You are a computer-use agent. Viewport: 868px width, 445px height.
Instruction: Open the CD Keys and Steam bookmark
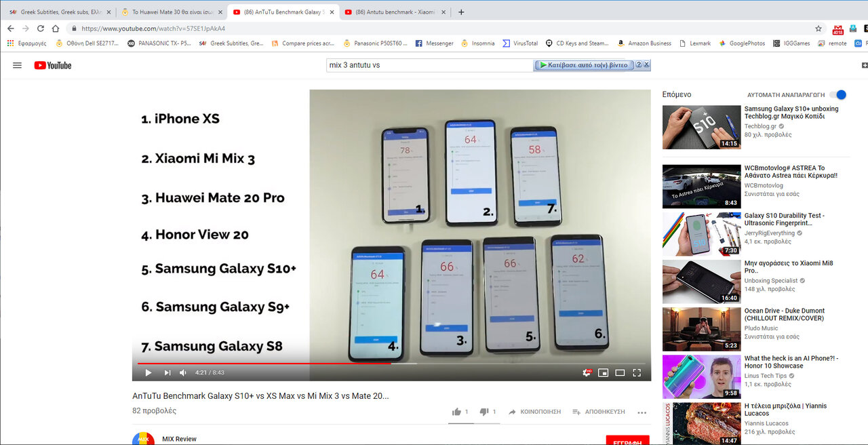click(577, 43)
